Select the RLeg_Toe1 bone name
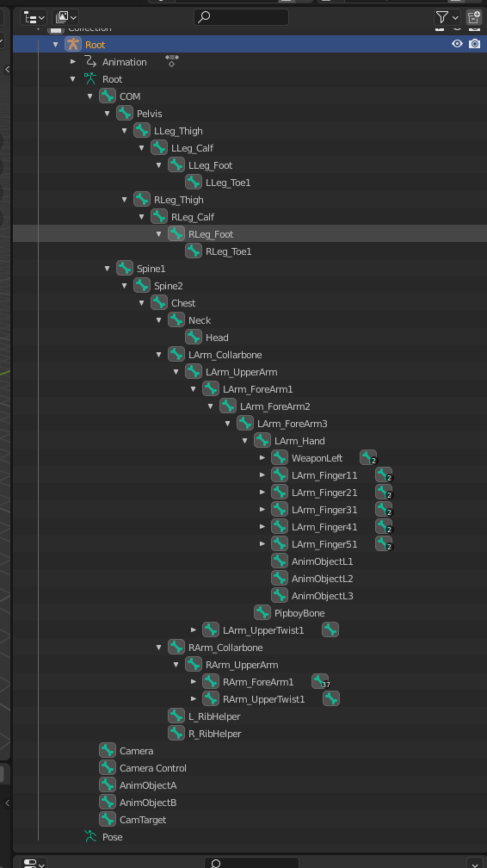Image resolution: width=487 pixels, height=868 pixels. point(229,251)
